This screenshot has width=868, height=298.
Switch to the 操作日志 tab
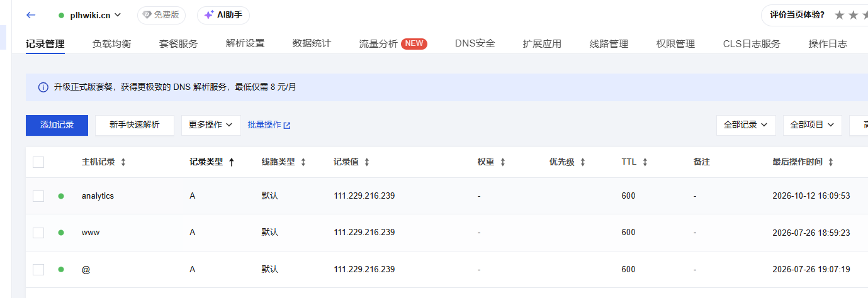(828, 44)
